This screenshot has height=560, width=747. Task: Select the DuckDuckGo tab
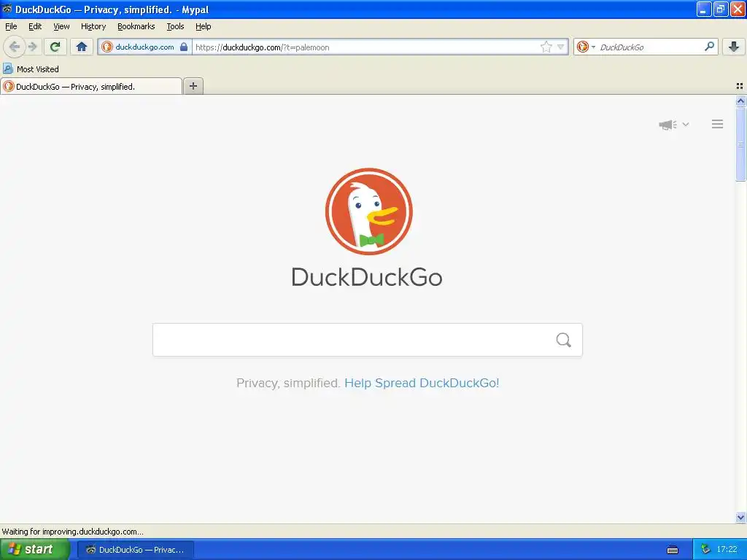[91, 86]
